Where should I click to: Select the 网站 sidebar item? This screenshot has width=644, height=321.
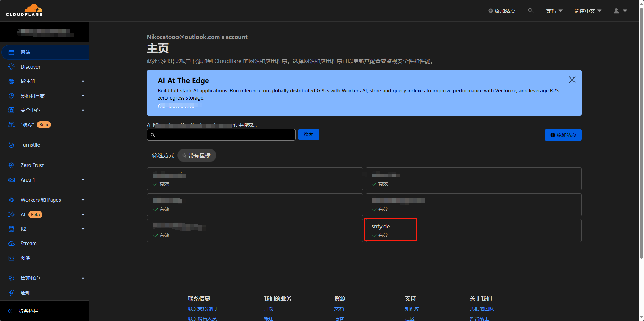click(x=45, y=52)
